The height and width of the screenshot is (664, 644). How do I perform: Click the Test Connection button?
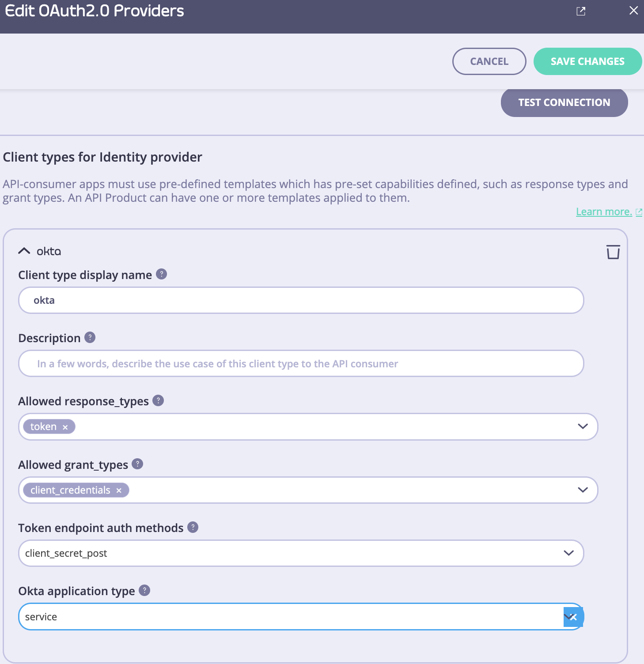coord(564,102)
